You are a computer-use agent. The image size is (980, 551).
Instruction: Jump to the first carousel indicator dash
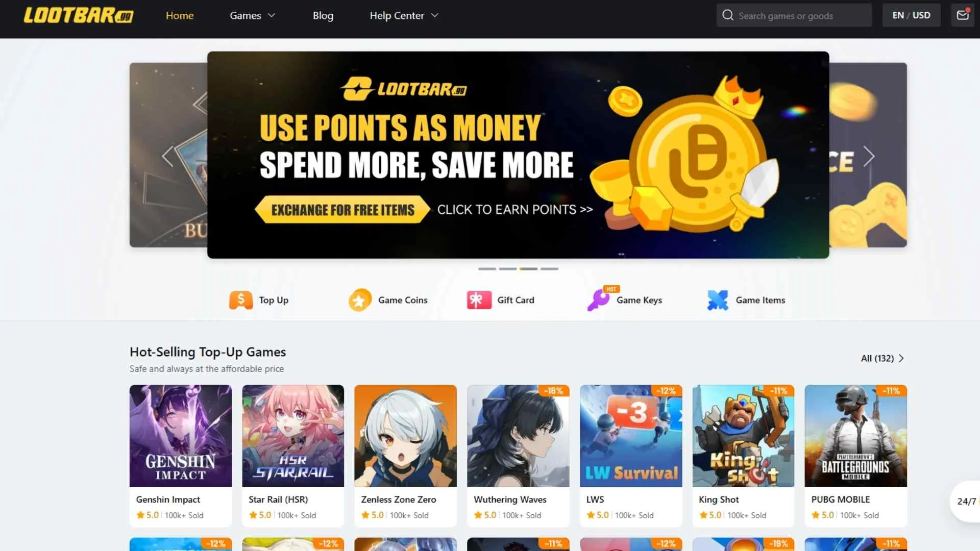pos(487,269)
